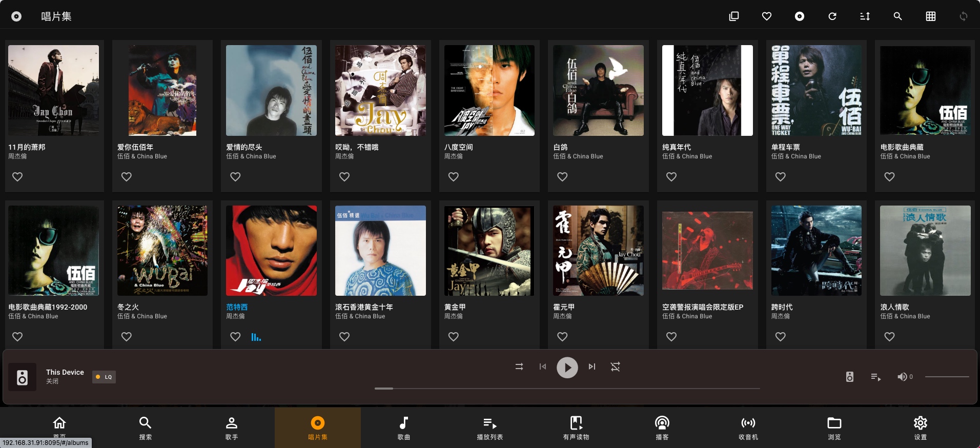Image resolution: width=980 pixels, height=448 pixels.
Task: Click the disc logo beside 唱片集 title
Action: [x=16, y=16]
